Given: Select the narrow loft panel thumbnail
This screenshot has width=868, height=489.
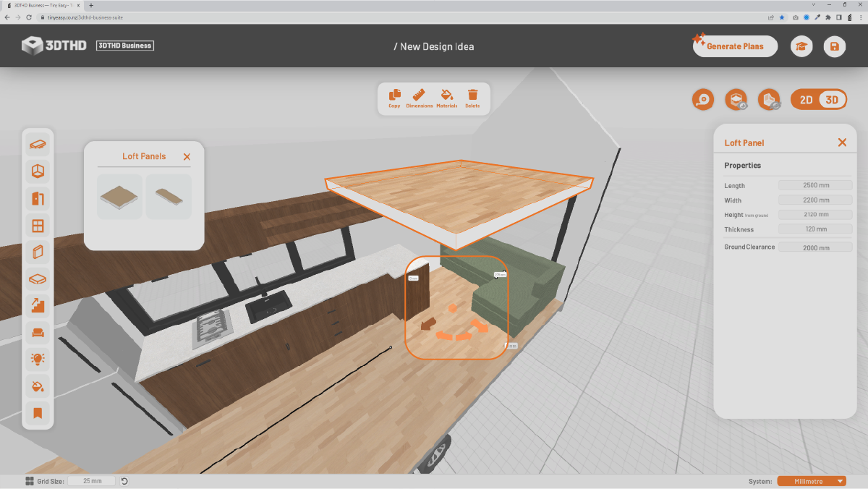Looking at the screenshot, I should [169, 197].
